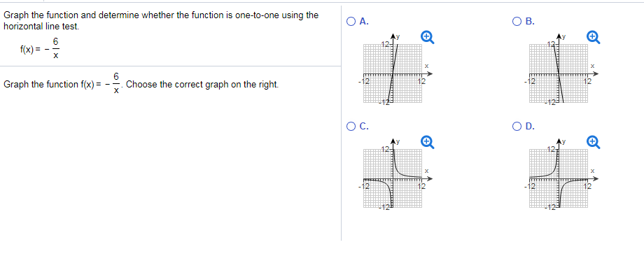Click the "D." option label
Image resolution: width=644 pixels, height=254 pixels.
(x=530, y=127)
